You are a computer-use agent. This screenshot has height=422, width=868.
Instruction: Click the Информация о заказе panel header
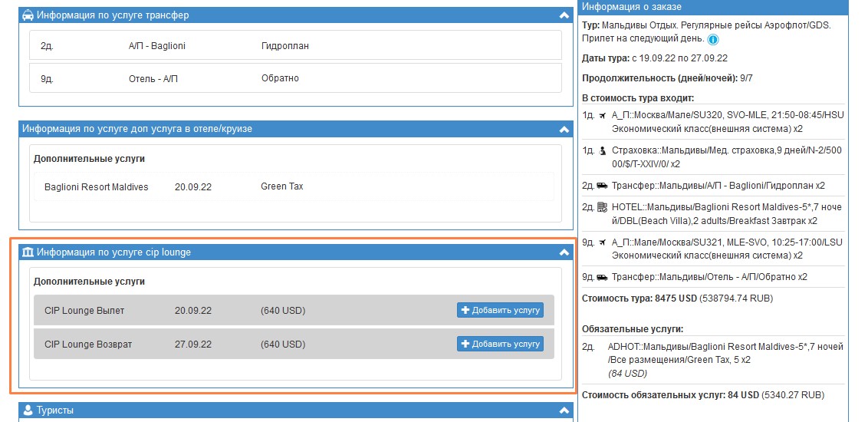point(712,7)
